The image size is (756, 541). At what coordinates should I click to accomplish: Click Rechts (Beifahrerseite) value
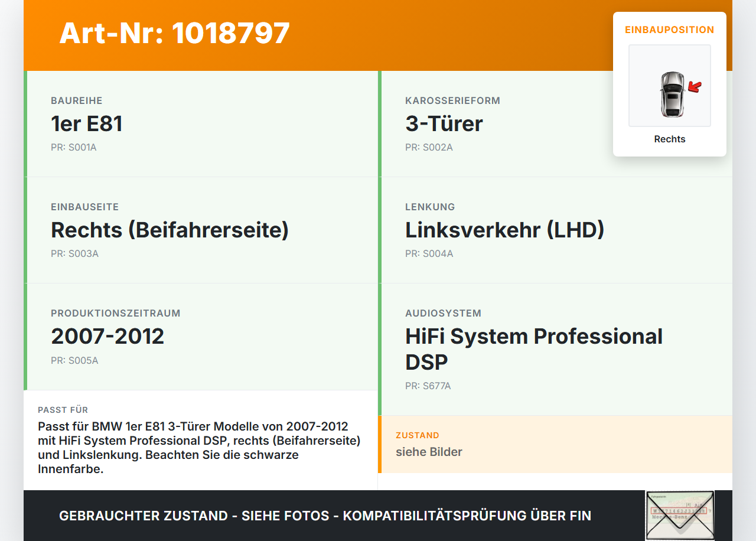pyautogui.click(x=170, y=230)
